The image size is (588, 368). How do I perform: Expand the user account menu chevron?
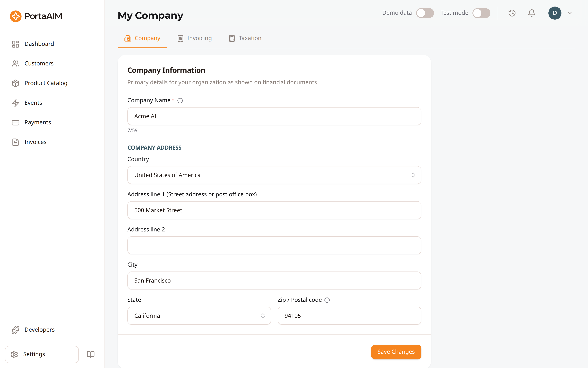(570, 13)
